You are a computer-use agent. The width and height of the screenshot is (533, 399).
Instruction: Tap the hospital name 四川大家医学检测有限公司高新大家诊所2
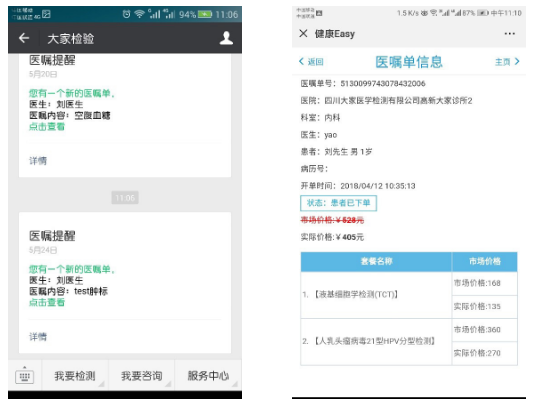398,101
